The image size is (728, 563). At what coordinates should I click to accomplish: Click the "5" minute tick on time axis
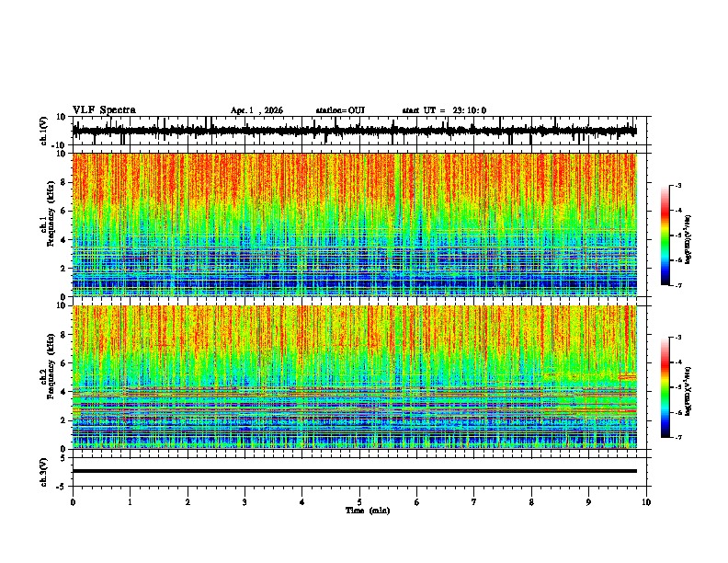point(359,502)
